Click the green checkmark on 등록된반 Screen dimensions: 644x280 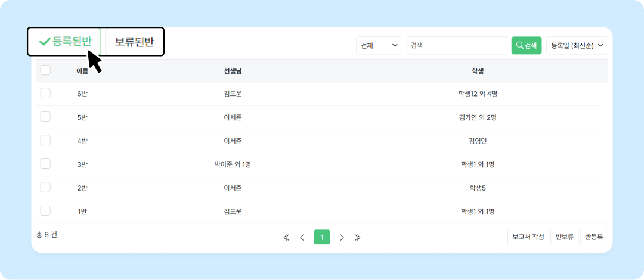(45, 42)
